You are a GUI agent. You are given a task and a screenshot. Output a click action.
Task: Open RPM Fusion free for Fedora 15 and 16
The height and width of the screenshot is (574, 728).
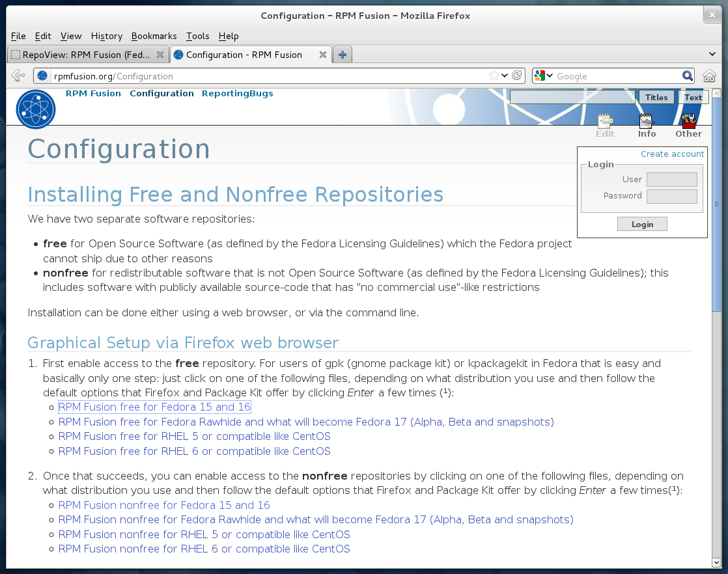pyautogui.click(x=154, y=407)
